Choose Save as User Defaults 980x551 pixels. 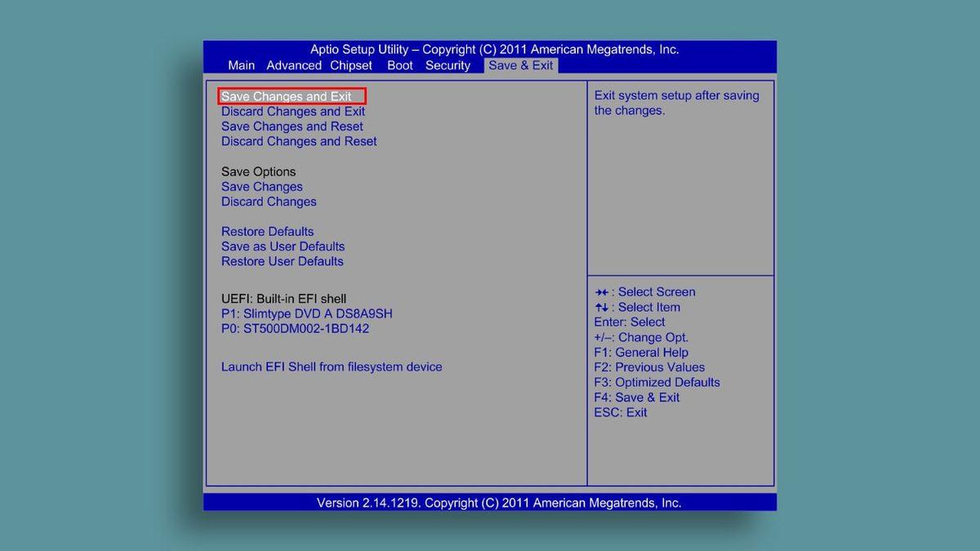tap(283, 246)
